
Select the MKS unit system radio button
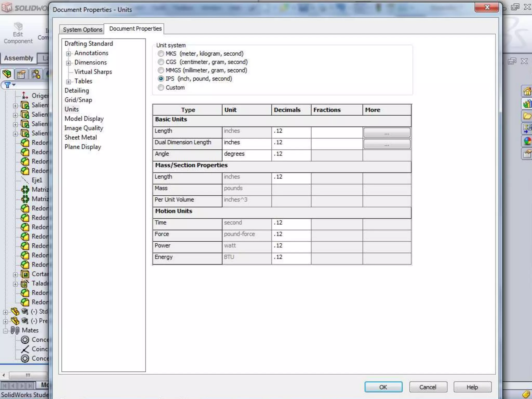(161, 54)
